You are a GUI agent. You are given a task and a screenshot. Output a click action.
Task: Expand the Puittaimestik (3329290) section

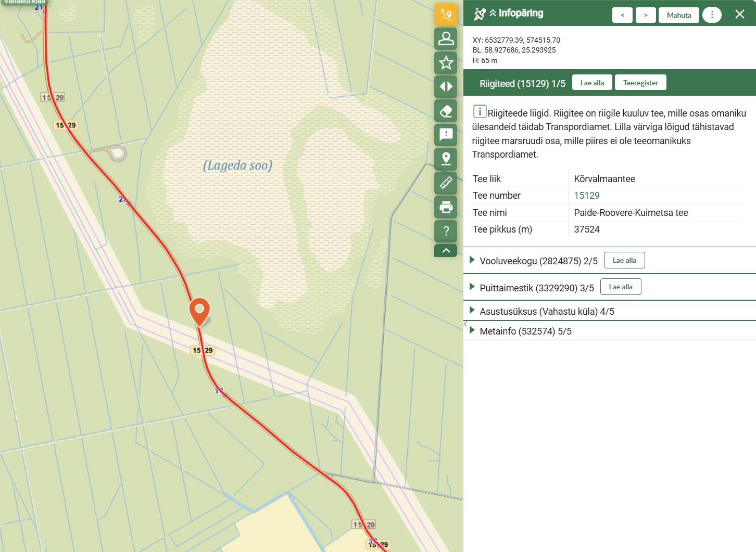coord(536,288)
